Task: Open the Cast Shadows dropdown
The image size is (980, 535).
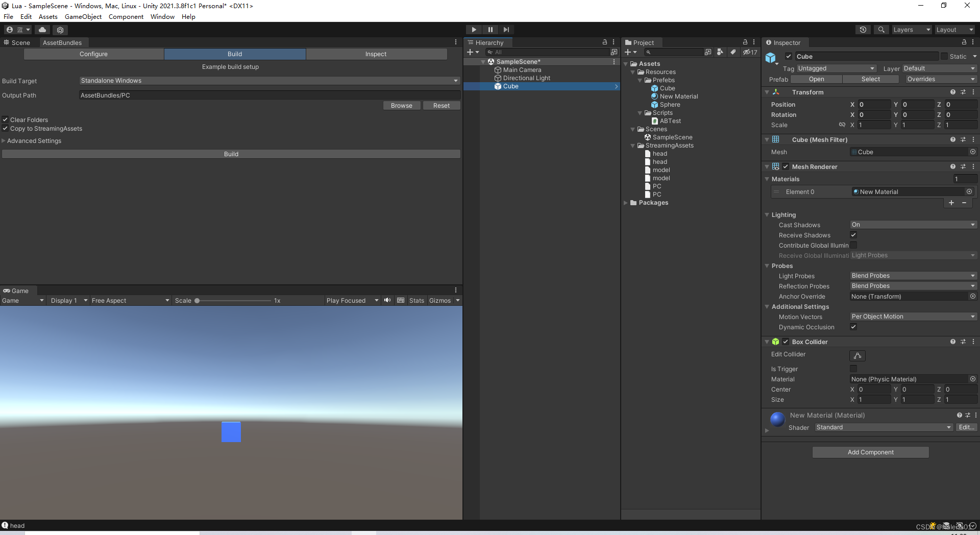Action: (912, 225)
